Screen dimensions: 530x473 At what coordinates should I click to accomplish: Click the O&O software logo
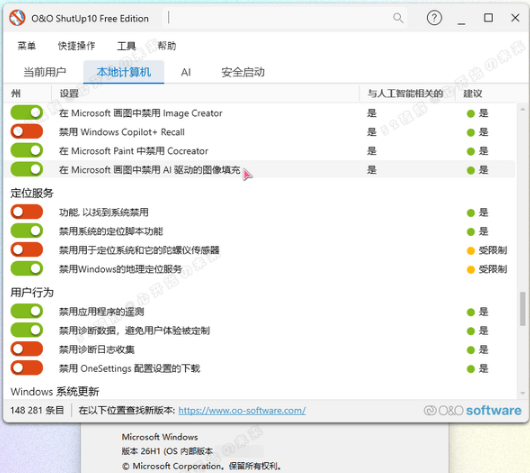(473, 410)
